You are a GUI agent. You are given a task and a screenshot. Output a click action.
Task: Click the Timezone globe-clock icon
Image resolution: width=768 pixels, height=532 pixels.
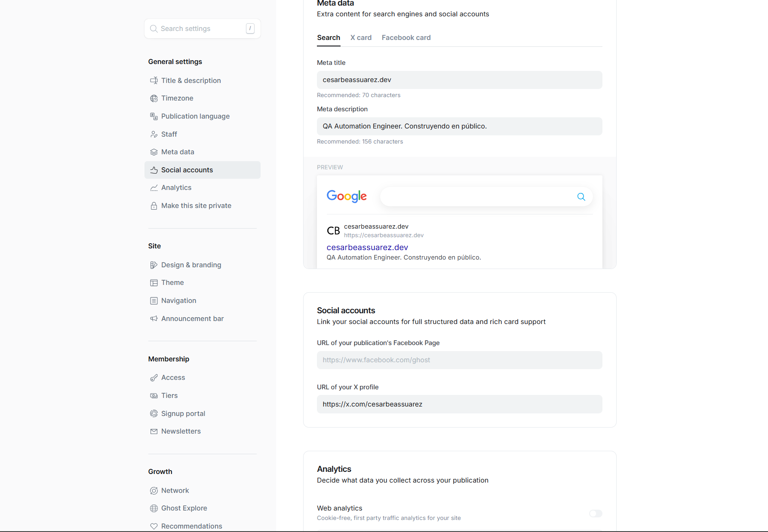pyautogui.click(x=154, y=98)
